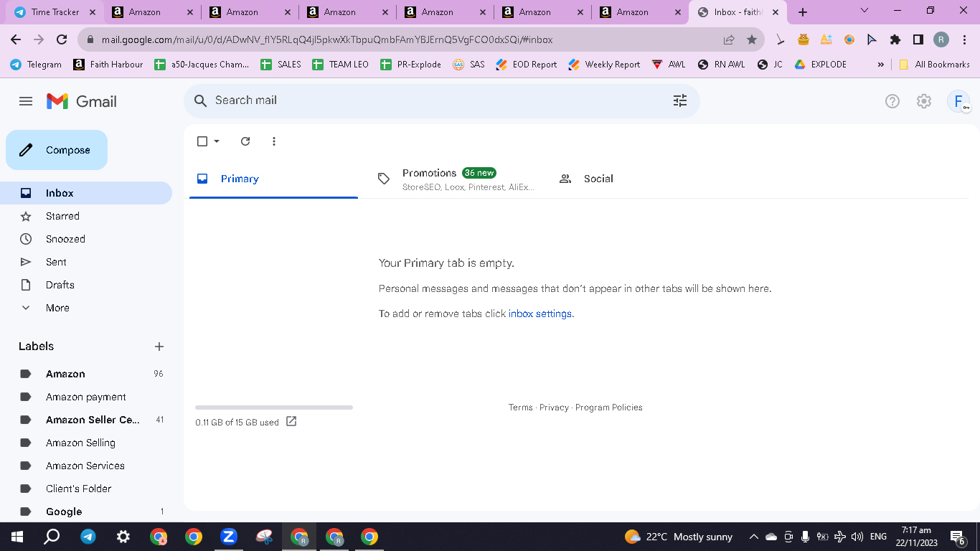This screenshot has width=980, height=551.
Task: Follow the inbox settings link
Action: [x=540, y=314]
